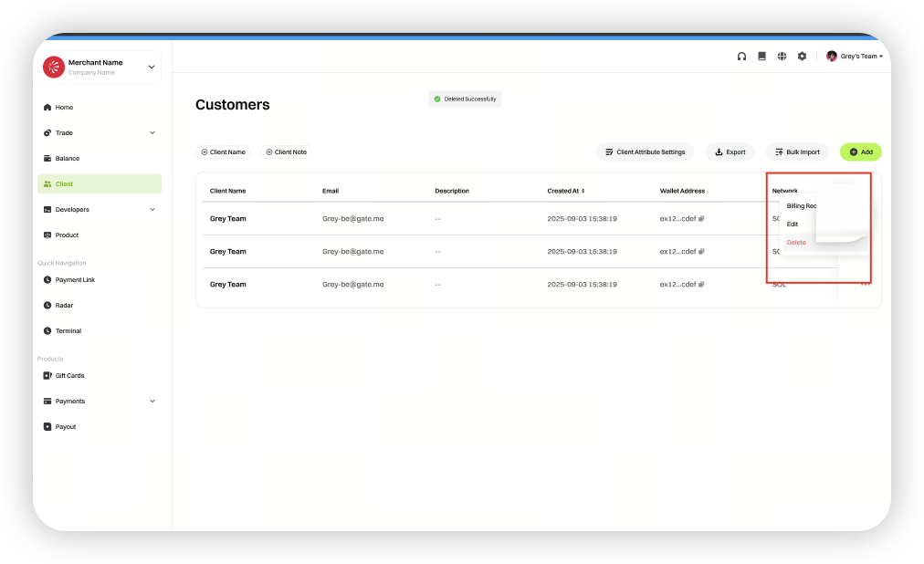Click the Bulk Import button
The height and width of the screenshot is (564, 924).
click(797, 152)
